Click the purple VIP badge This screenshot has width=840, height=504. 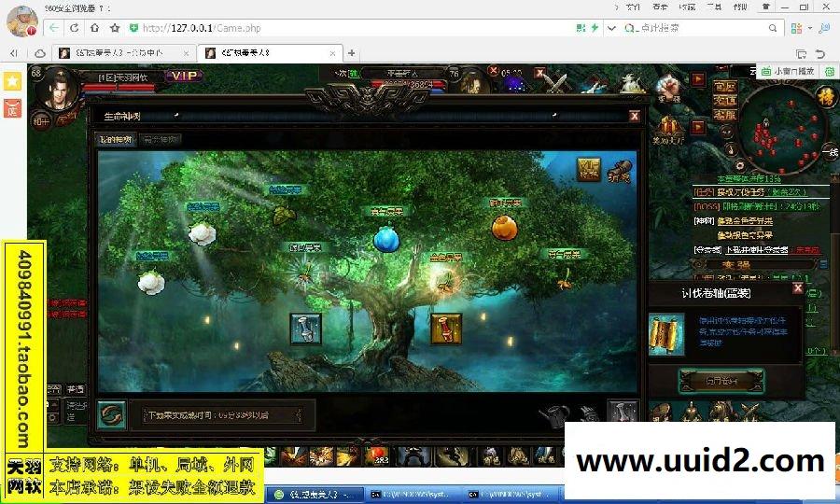(184, 76)
